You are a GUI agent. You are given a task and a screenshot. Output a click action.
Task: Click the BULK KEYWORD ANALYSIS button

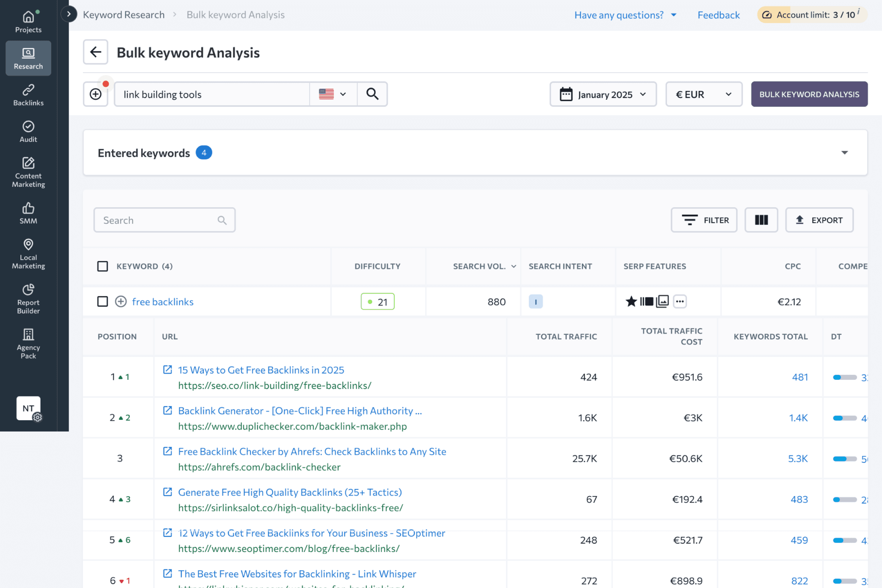[x=809, y=94]
